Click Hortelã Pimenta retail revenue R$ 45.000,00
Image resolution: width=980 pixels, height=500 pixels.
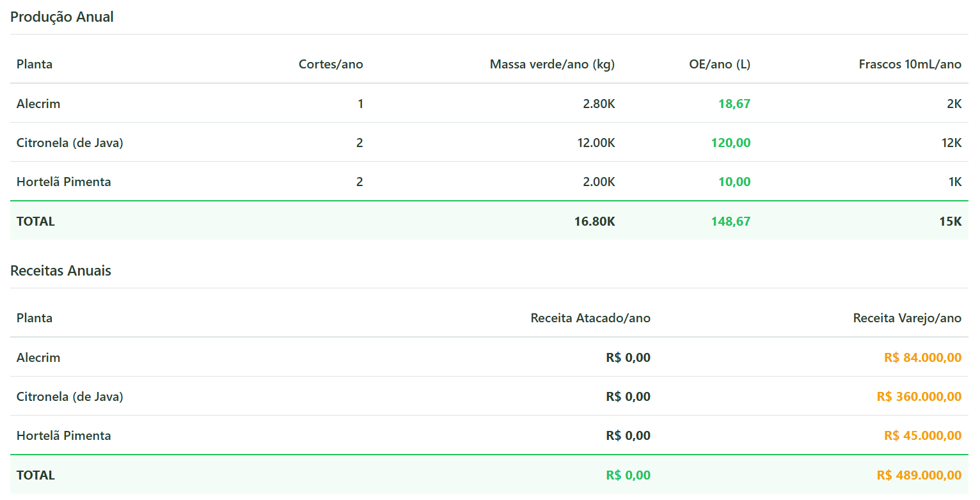point(922,435)
